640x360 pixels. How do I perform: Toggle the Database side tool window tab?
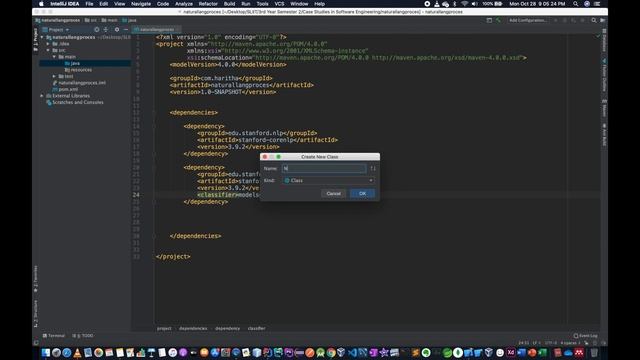coord(604,40)
